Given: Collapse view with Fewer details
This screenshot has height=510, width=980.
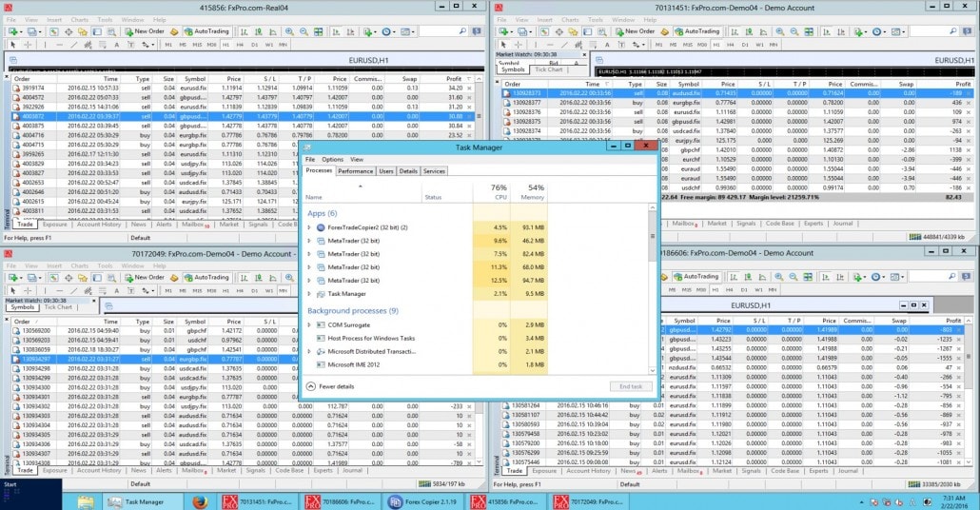Looking at the screenshot, I should point(330,386).
